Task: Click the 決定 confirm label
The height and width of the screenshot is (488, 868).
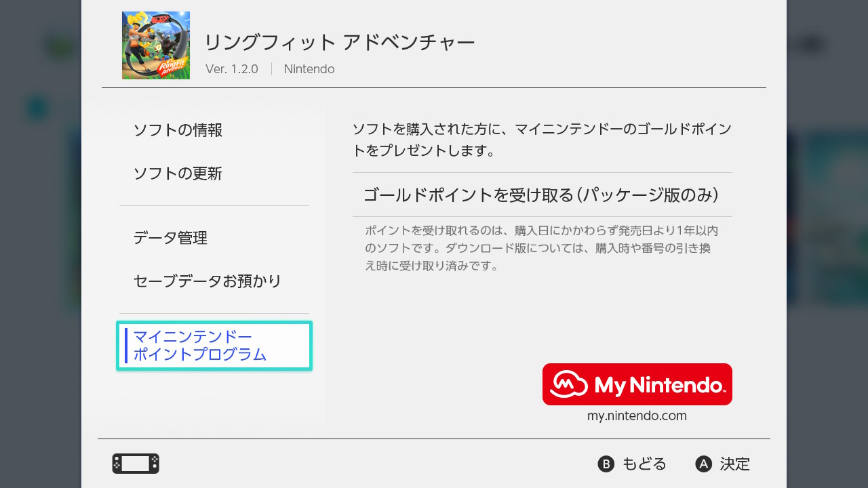Action: tap(735, 464)
